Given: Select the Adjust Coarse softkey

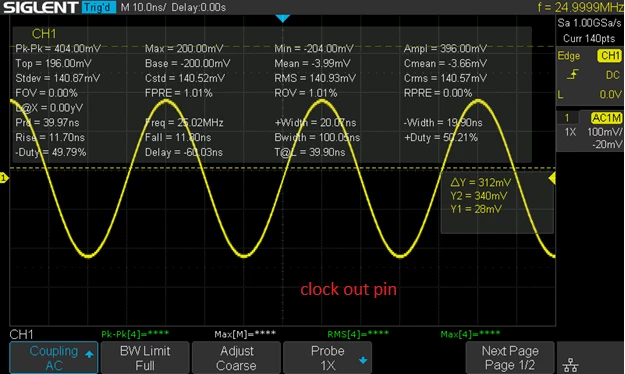Looking at the screenshot, I should (236, 358).
